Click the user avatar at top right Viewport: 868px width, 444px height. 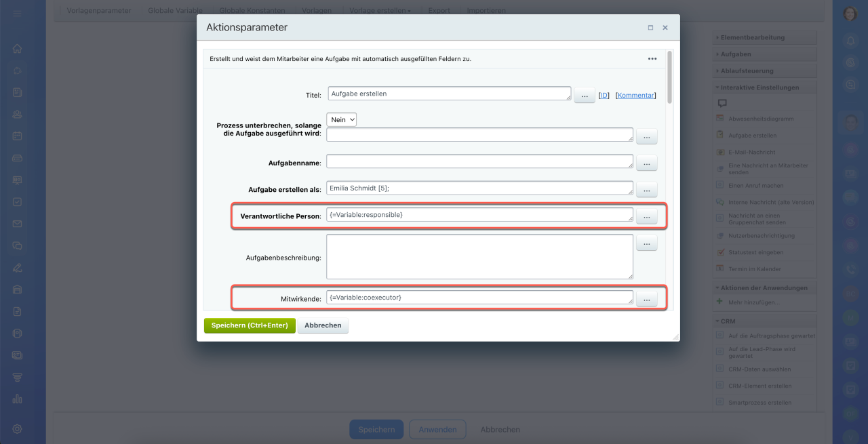(x=850, y=14)
